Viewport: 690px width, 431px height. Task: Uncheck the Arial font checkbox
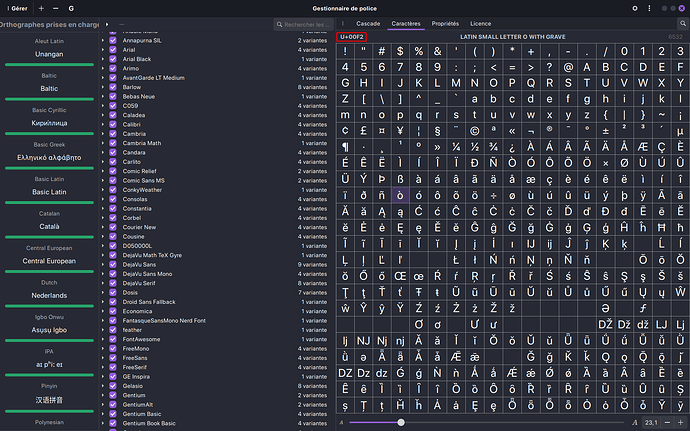pyautogui.click(x=113, y=50)
